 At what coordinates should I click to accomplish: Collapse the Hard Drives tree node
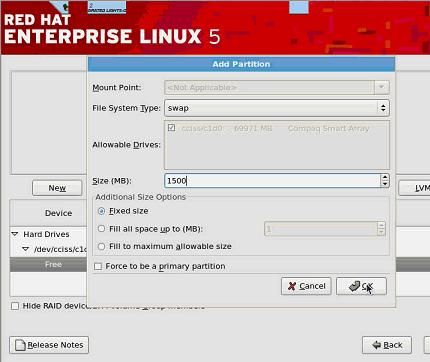[15, 234]
